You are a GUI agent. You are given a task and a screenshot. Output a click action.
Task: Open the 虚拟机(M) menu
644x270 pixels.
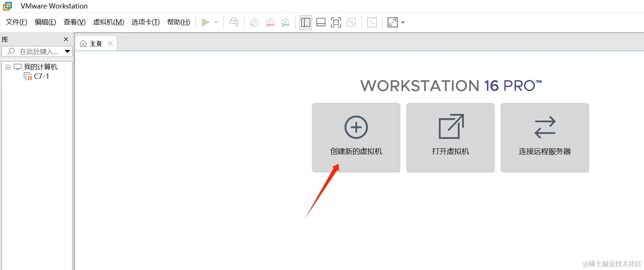[x=109, y=22]
